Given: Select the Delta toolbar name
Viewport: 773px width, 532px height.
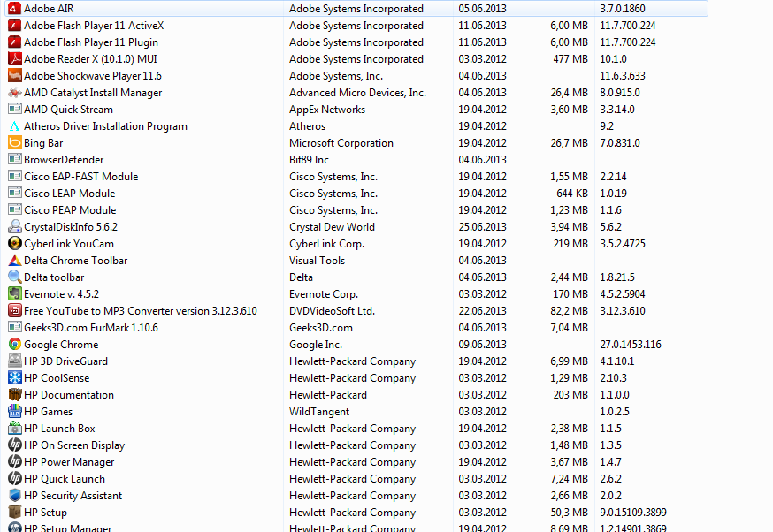Looking at the screenshot, I should coord(54,277).
